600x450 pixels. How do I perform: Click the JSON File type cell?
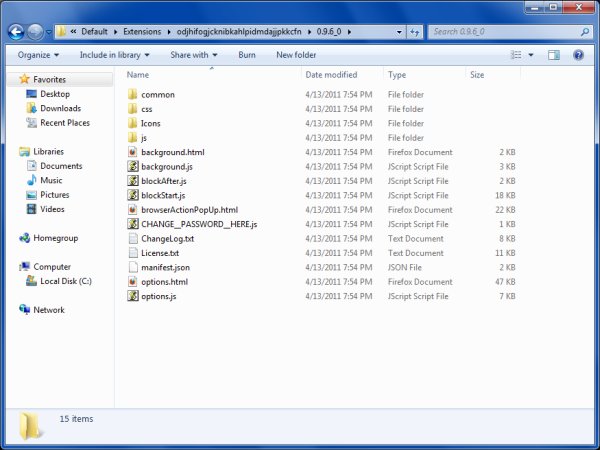[404, 267]
